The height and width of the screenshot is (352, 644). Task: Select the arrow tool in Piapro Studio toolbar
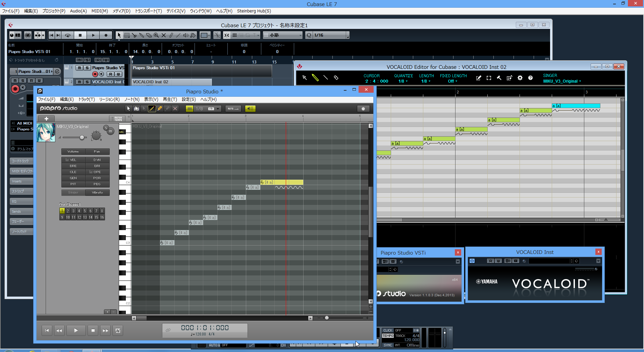point(128,108)
